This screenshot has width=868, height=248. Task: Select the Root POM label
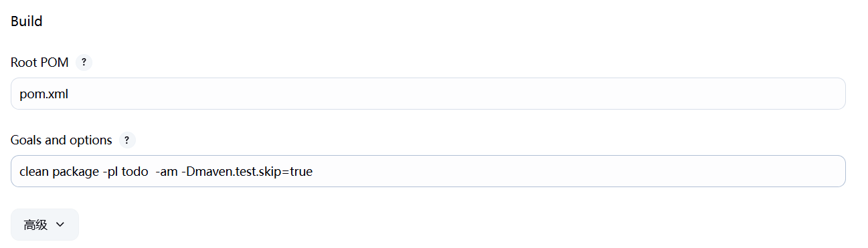point(39,62)
